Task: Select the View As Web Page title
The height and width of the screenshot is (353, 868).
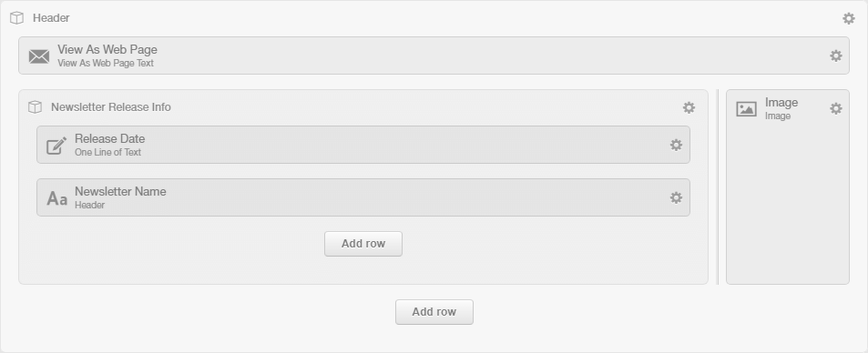Action: click(x=107, y=50)
